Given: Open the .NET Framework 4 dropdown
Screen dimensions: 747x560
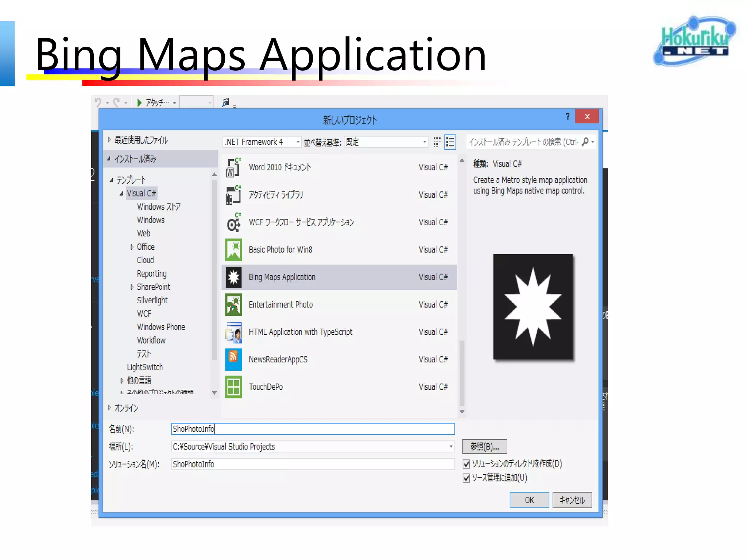Looking at the screenshot, I should coord(262,142).
